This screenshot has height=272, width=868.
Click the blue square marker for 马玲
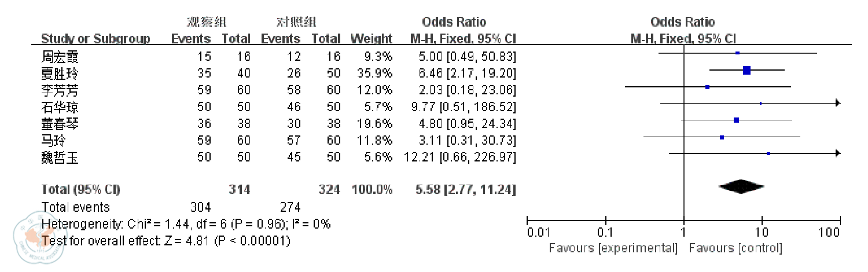click(x=722, y=137)
